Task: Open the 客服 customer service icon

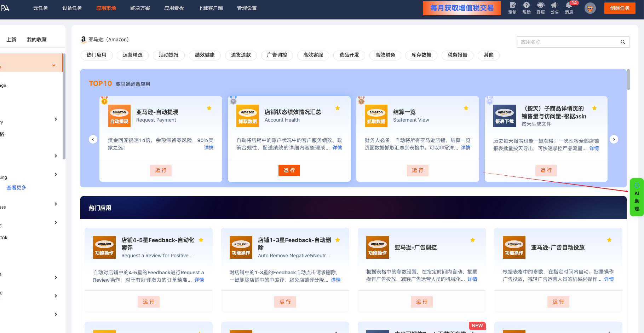Action: [x=541, y=8]
